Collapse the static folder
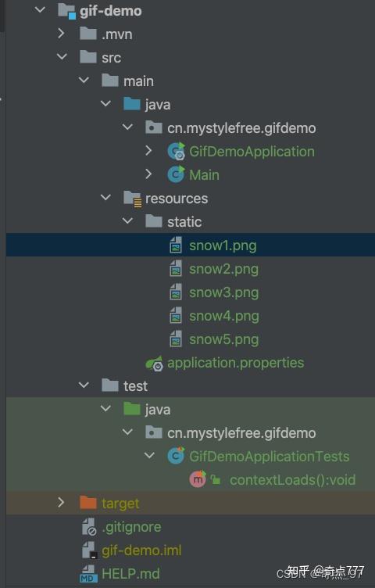This screenshot has width=375, height=588. pyautogui.click(x=128, y=221)
